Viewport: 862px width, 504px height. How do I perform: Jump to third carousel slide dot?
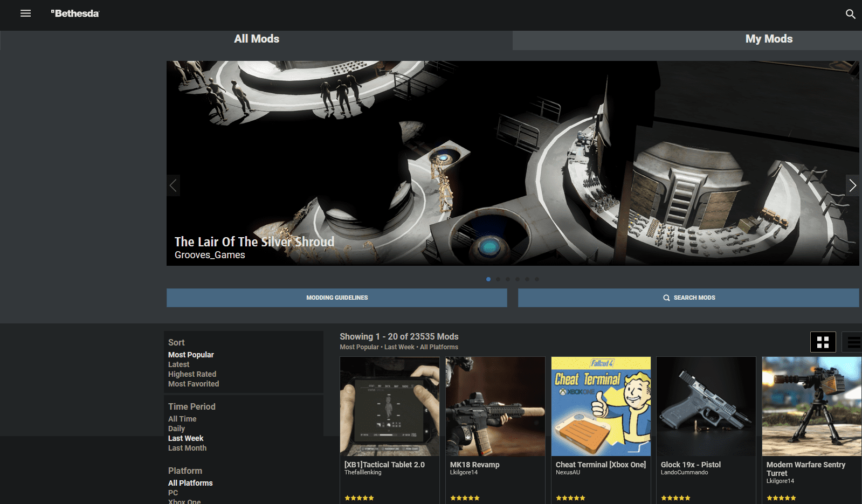point(508,279)
